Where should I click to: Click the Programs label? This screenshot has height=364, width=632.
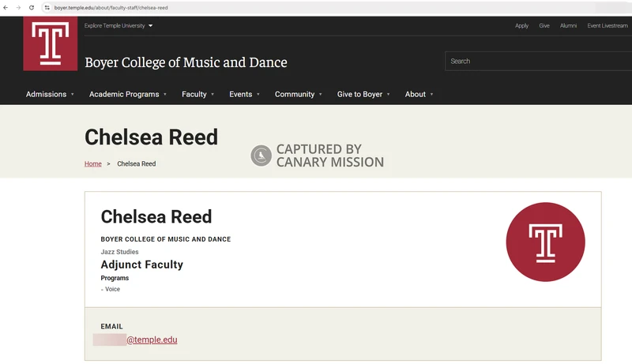coord(115,278)
